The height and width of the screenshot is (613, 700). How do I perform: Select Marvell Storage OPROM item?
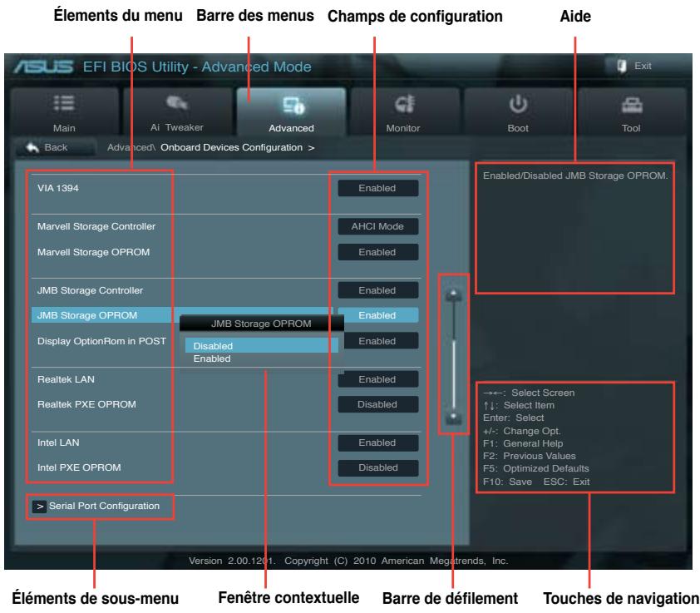(x=93, y=253)
